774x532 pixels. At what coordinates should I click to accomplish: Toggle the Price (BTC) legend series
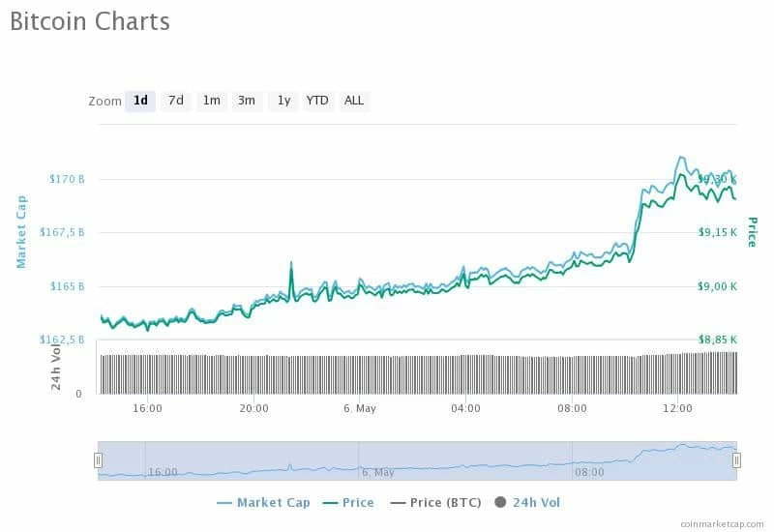click(x=436, y=503)
